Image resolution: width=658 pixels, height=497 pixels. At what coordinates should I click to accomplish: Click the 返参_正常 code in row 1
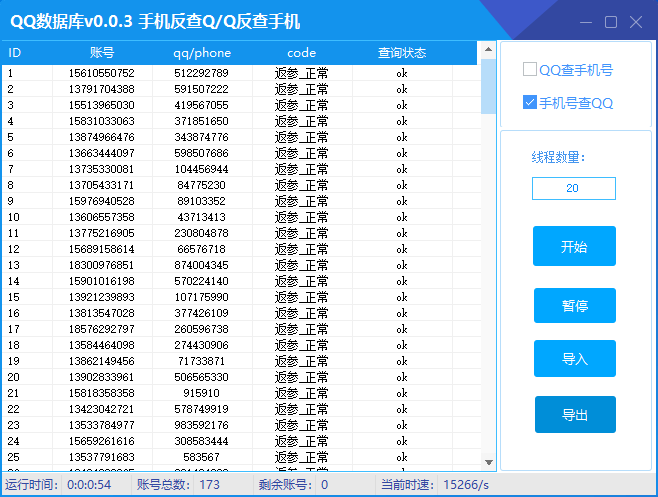301,73
